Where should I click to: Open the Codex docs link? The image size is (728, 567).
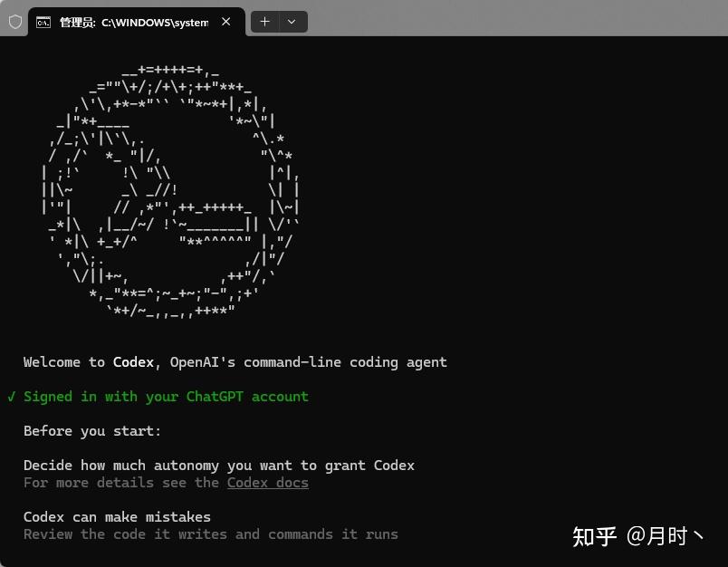click(x=268, y=483)
